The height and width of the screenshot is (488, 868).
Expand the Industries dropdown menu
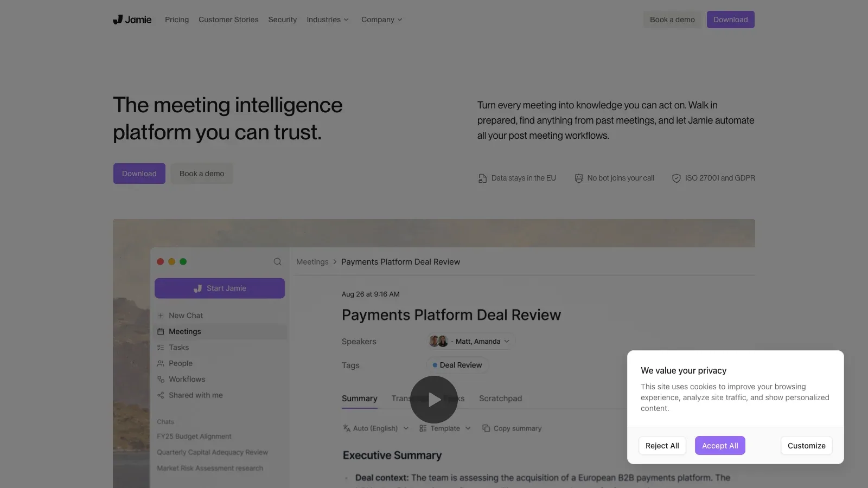[328, 20]
